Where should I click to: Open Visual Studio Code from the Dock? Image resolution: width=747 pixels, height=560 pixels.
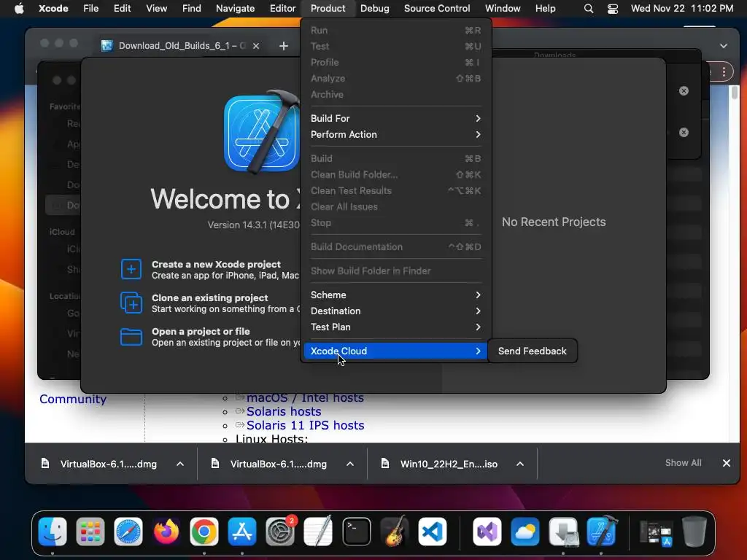coord(432,531)
